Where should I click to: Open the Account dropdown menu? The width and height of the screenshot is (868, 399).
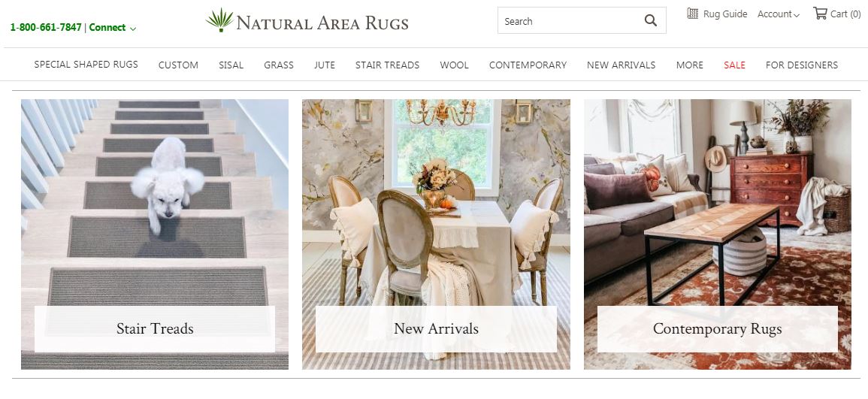pos(779,14)
